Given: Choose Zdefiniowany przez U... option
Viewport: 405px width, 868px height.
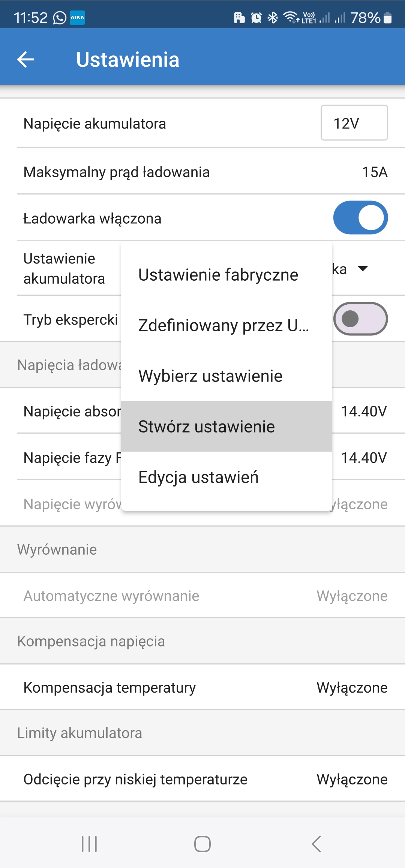Looking at the screenshot, I should [x=223, y=325].
